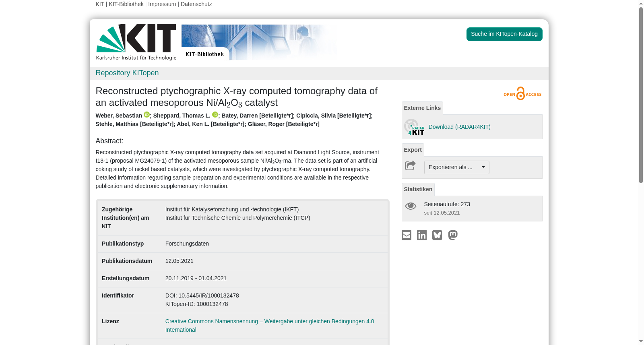Click the export share arrow icon

[410, 165]
